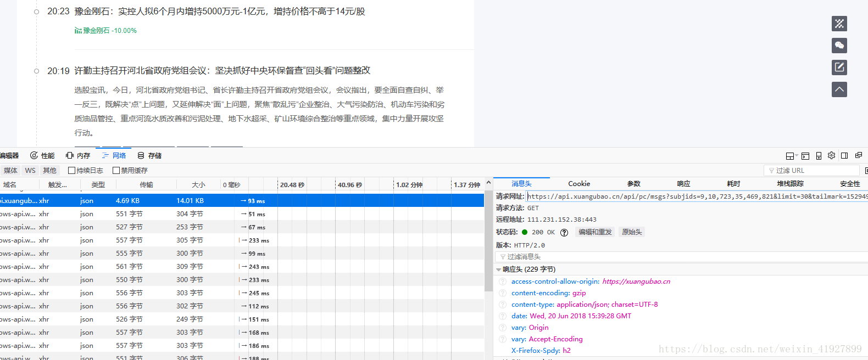Enable the 持续日志 checkbox

coord(71,171)
